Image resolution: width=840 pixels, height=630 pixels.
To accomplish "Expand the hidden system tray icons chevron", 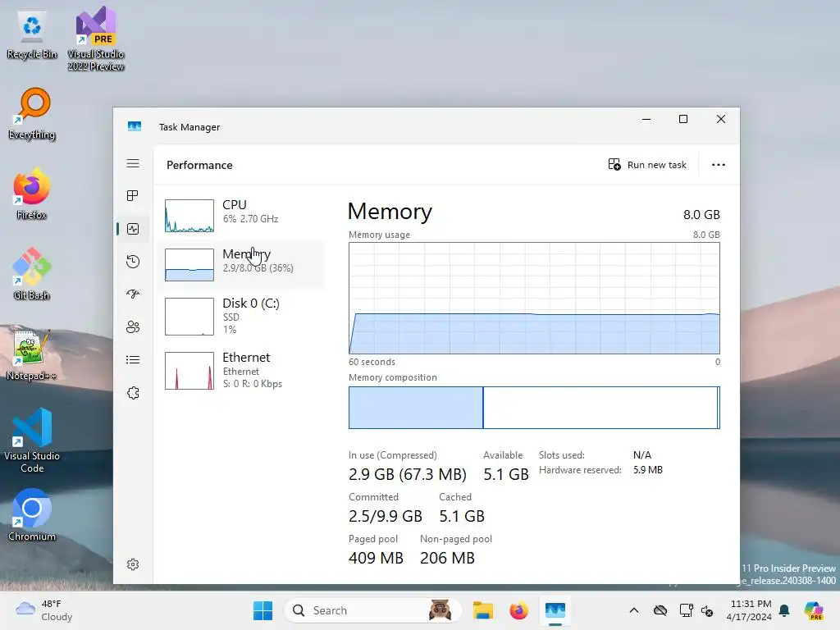I will coord(634,610).
